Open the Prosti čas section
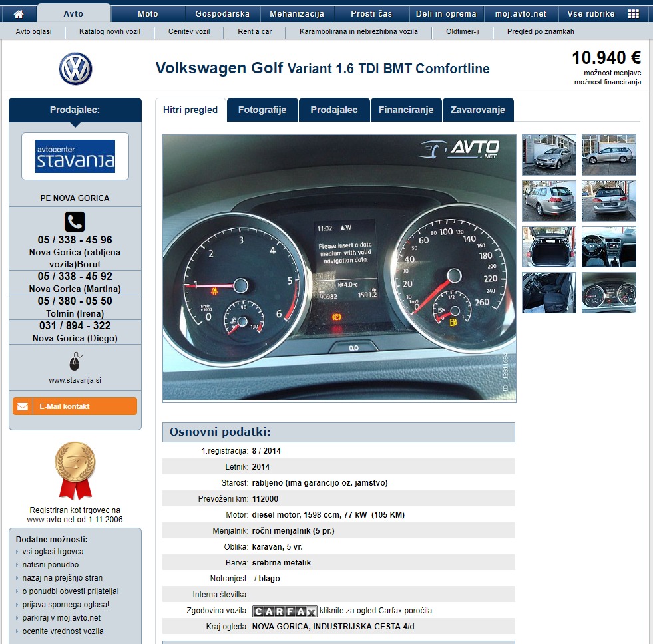Viewport: 653px width, 644px height. (371, 14)
